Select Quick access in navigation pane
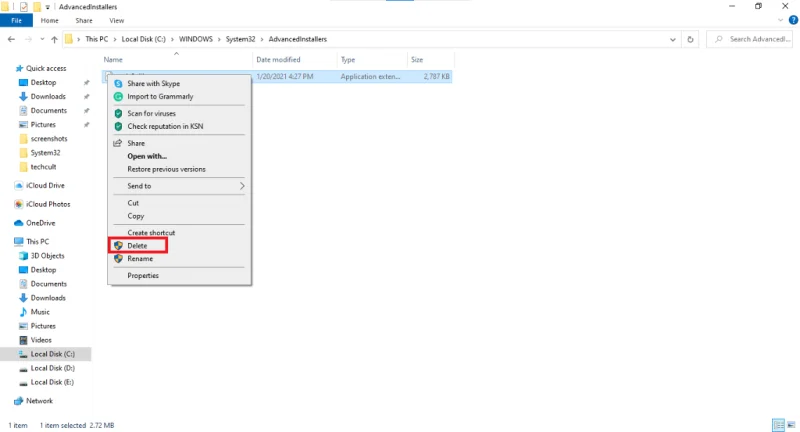This screenshot has height=432, width=800. (46, 68)
